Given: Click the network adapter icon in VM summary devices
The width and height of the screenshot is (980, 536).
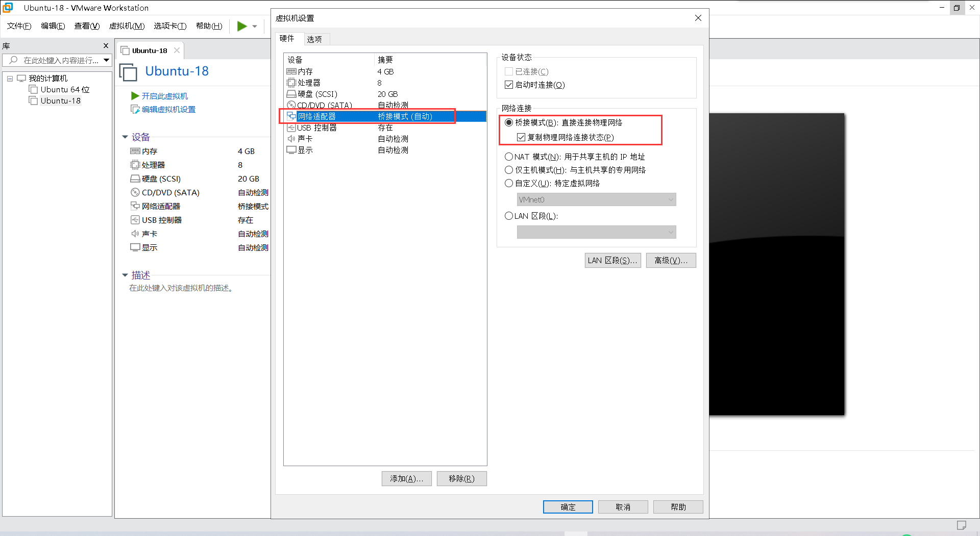Looking at the screenshot, I should (135, 206).
